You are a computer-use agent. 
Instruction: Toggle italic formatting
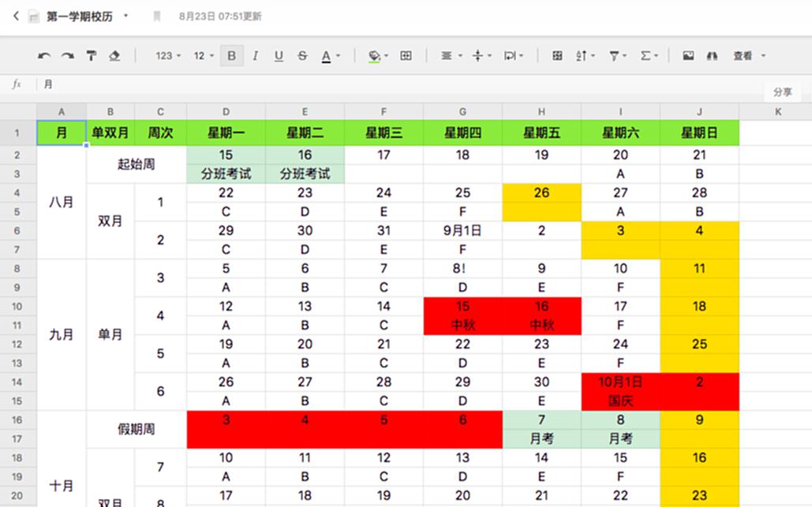(256, 56)
